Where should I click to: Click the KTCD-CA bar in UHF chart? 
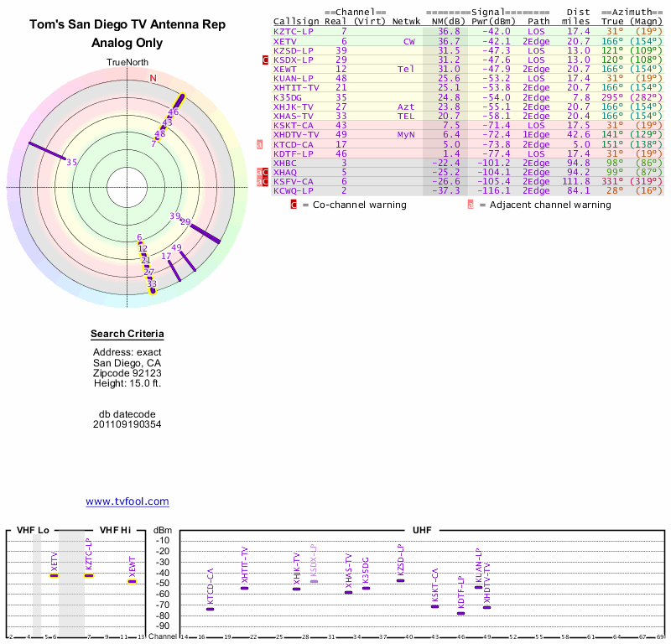coord(210,609)
